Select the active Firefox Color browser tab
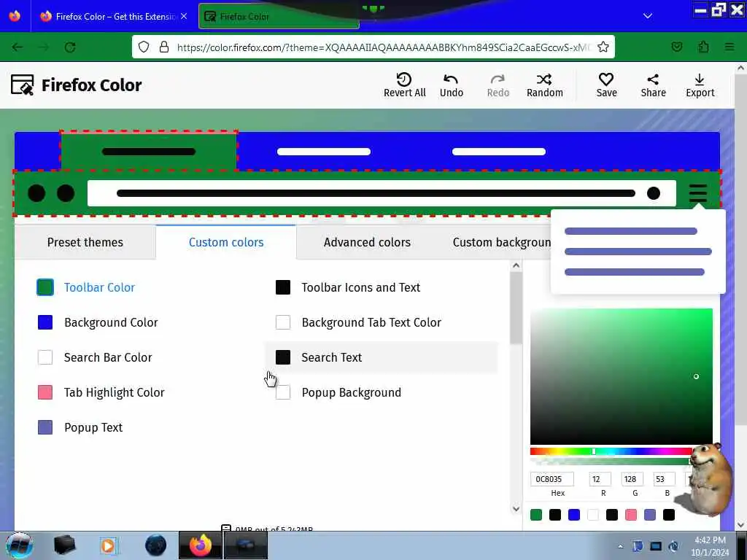The image size is (747, 560). click(x=279, y=17)
